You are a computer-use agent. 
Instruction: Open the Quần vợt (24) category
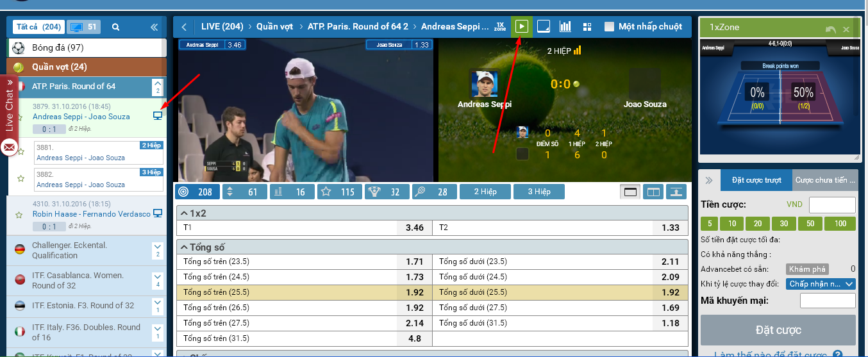pos(87,67)
